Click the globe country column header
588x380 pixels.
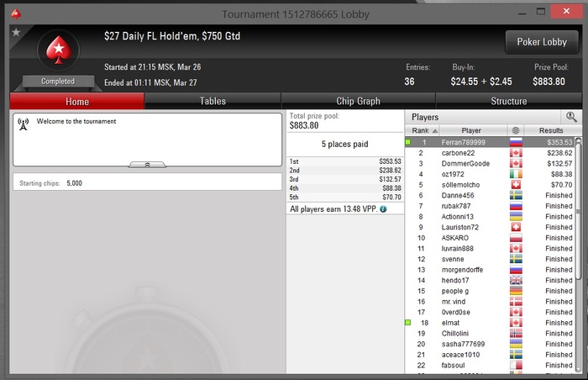click(x=516, y=130)
